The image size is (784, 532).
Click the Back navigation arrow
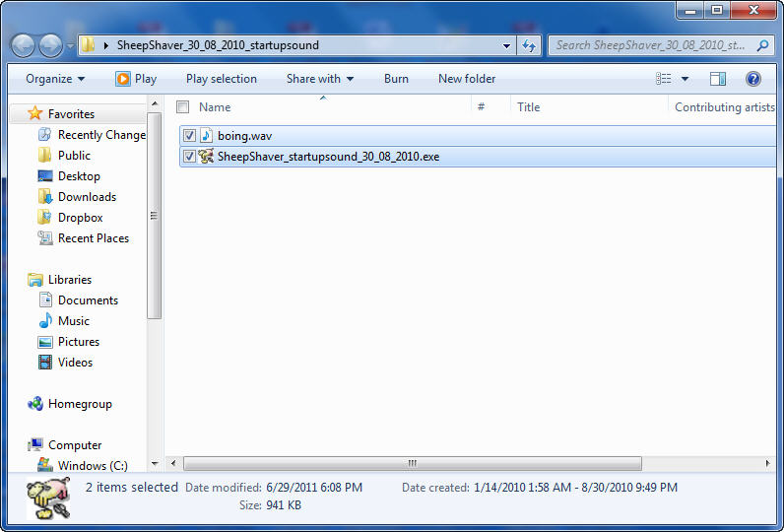(x=23, y=45)
